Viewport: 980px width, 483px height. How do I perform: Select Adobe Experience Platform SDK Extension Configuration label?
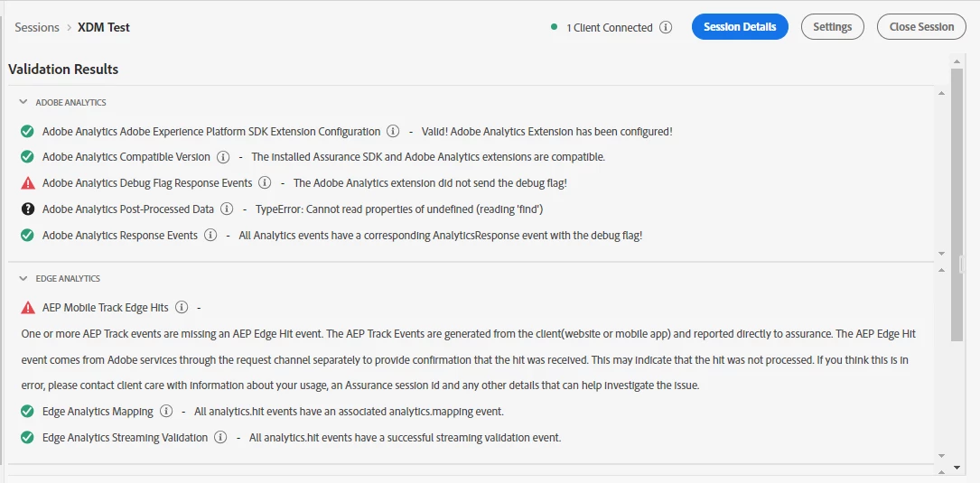pos(211,131)
